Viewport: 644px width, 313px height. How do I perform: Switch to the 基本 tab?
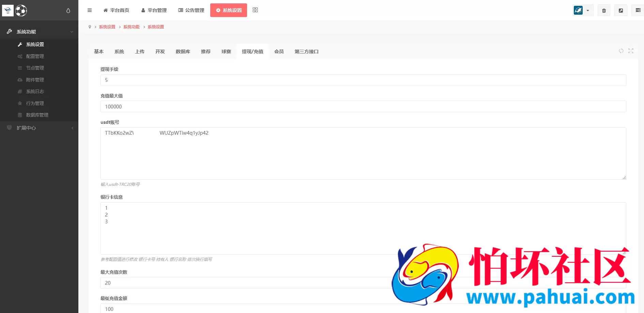(x=99, y=51)
